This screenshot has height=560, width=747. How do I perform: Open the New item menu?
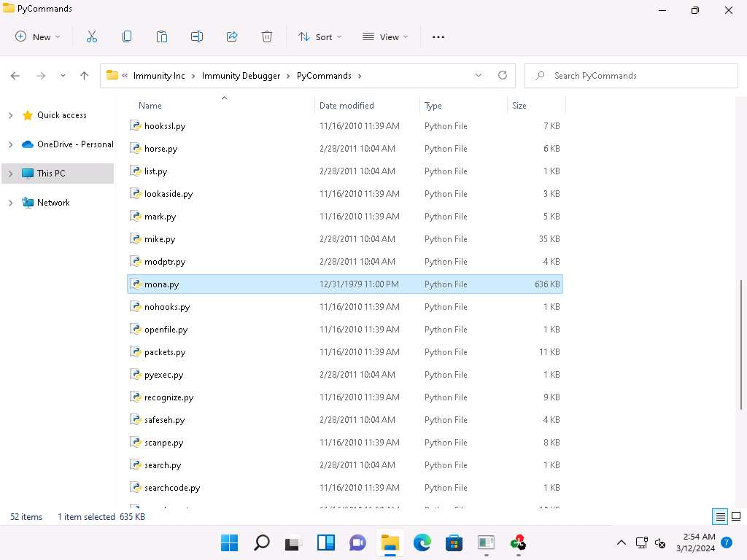coord(38,36)
